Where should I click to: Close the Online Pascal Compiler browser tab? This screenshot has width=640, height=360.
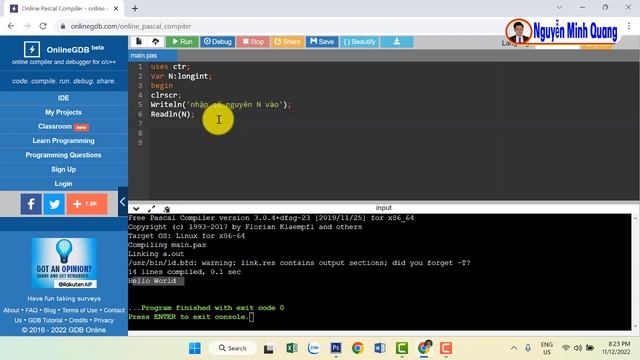coord(116,8)
